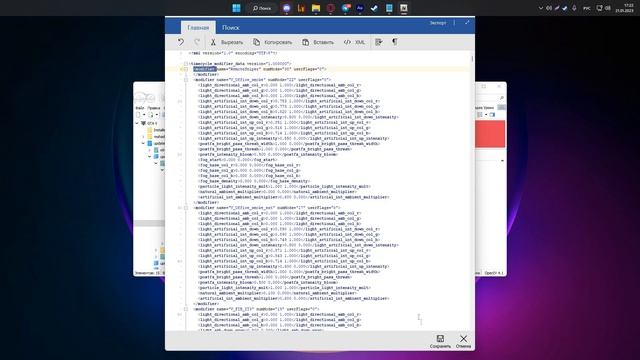The height and width of the screenshot is (360, 640).
Task: Redo the undone edit in the editor toolbar
Action: (197, 42)
